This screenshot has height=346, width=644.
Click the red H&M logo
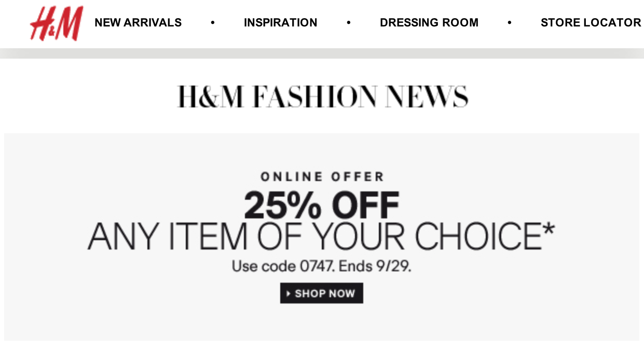coord(57,24)
